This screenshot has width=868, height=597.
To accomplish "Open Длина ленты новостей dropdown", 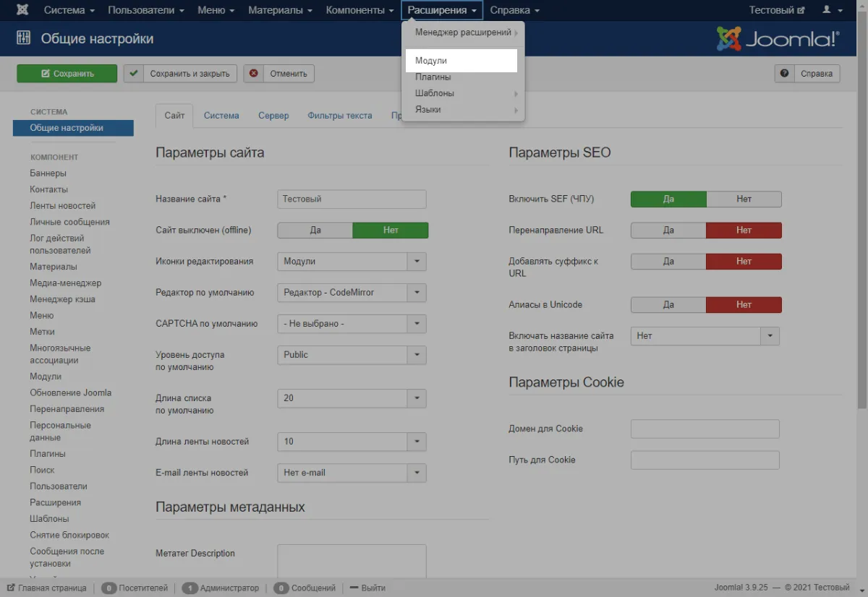I will coord(352,442).
